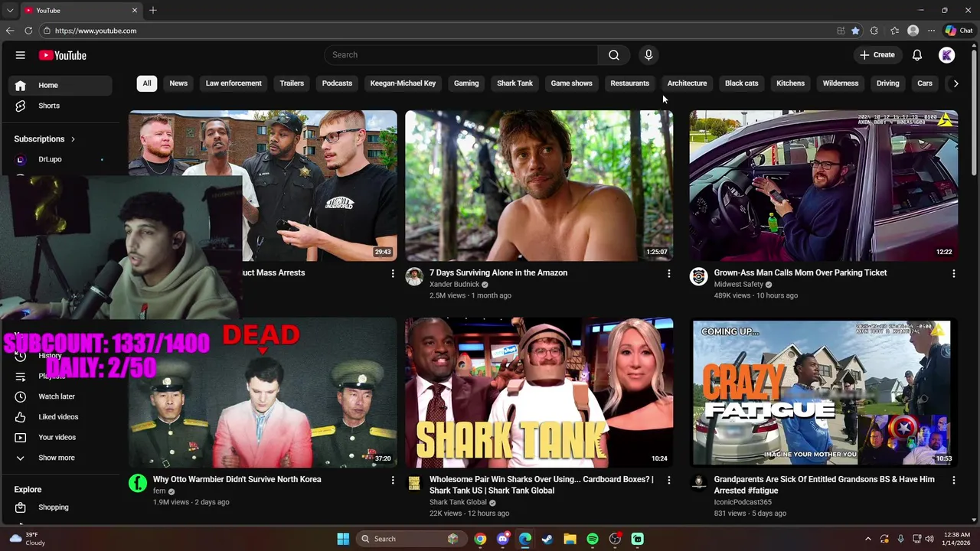
Task: Select the News filter chip
Action: click(178, 83)
